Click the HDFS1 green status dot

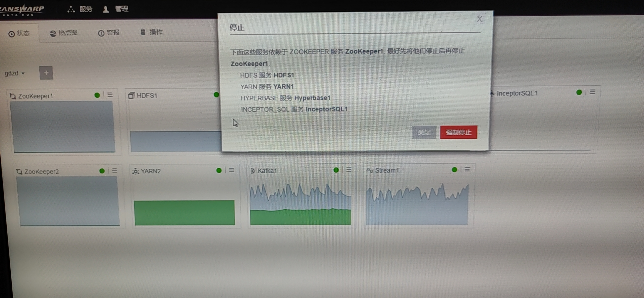click(216, 95)
